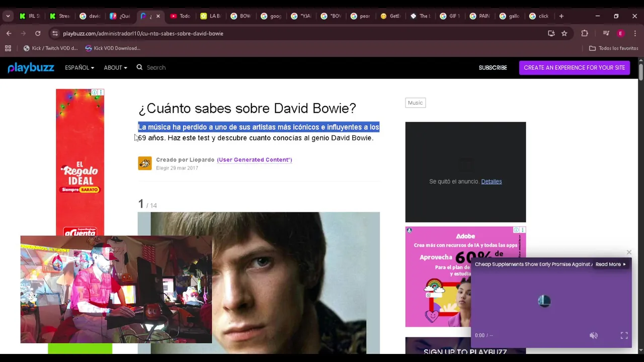
Task: Open ad options menu on Adobe ad
Action: (x=522, y=230)
